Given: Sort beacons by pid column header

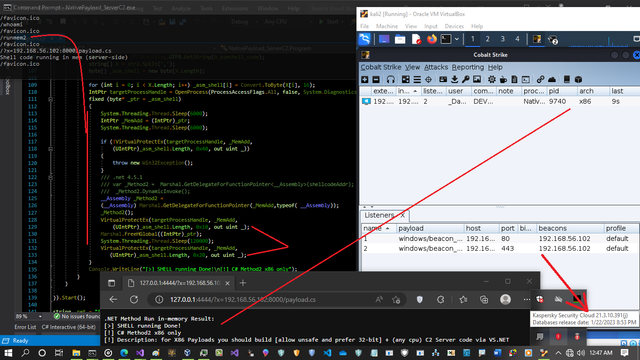Looking at the screenshot, I should point(561,91).
